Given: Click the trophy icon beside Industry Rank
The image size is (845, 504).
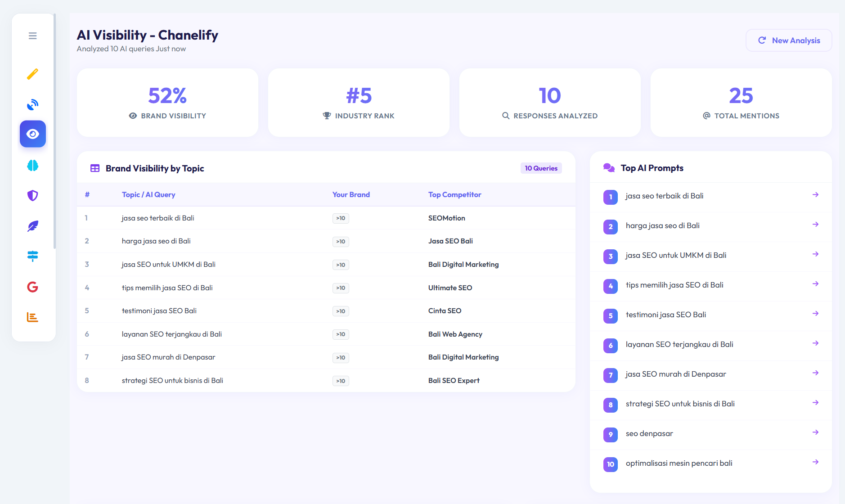Looking at the screenshot, I should pyautogui.click(x=327, y=116).
